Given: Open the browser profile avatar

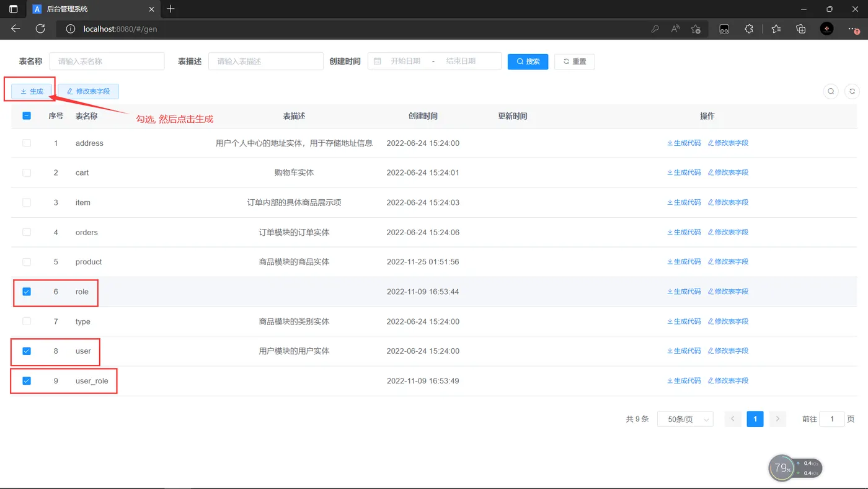Looking at the screenshot, I should point(827,29).
